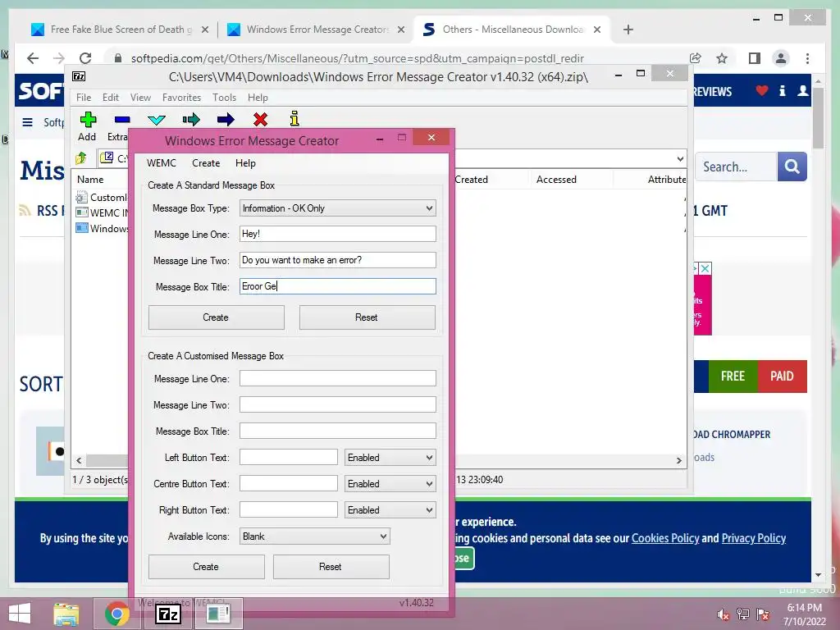Image resolution: width=840 pixels, height=630 pixels.
Task: Click 7-Zip horizontal scrollbar right arrow
Action: tap(678, 460)
